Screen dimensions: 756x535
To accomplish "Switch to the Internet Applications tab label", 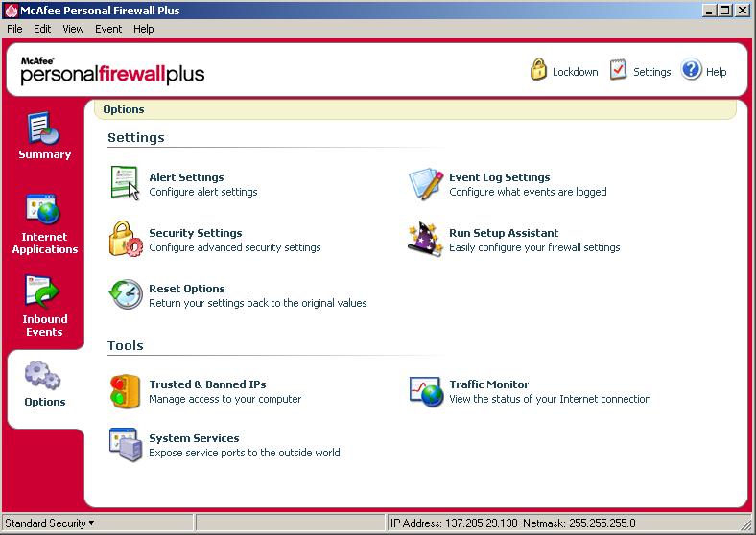I will click(x=45, y=243).
